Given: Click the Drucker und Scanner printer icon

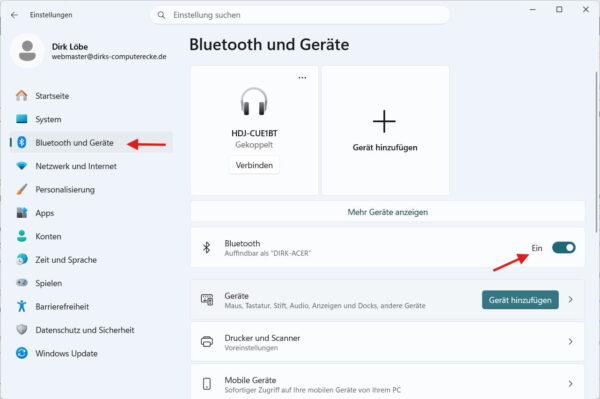Looking at the screenshot, I should pos(207,341).
